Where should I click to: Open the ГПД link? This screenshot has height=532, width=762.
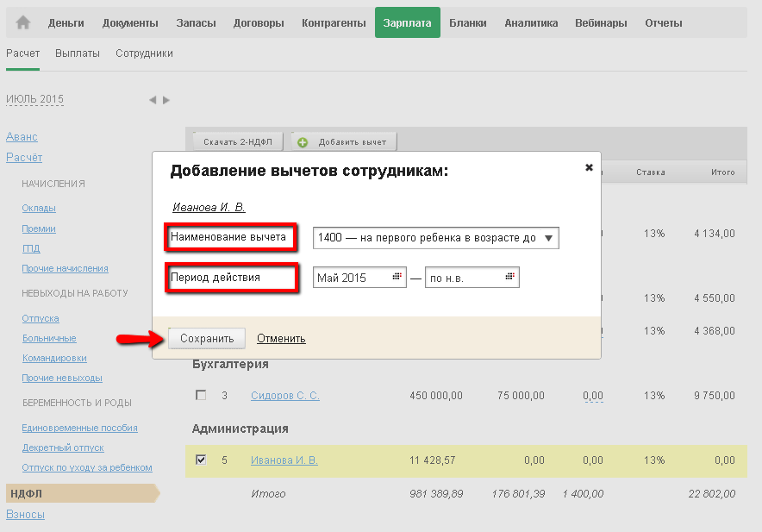coord(31,248)
